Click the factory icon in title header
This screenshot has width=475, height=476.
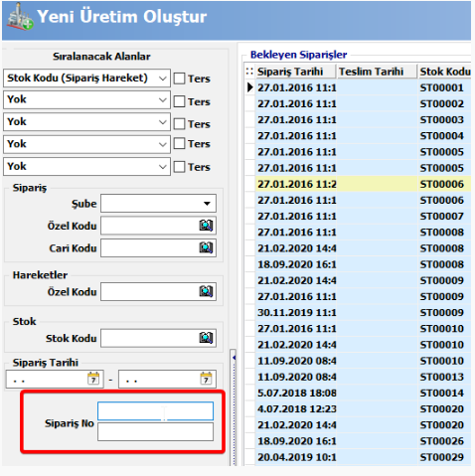click(19, 17)
